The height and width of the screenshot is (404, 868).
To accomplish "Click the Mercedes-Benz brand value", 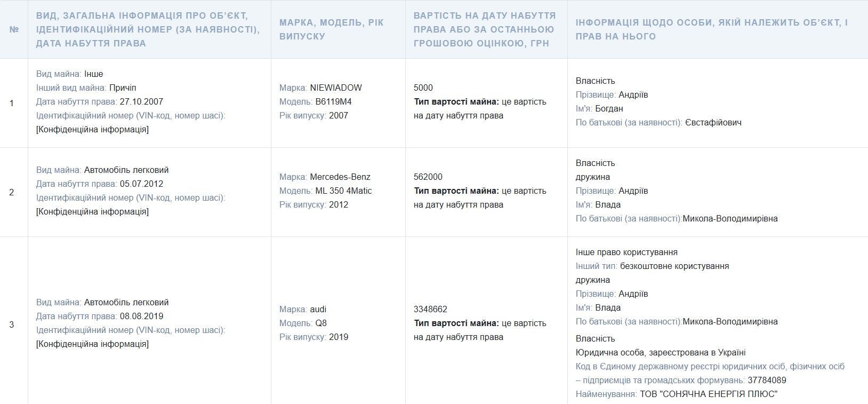I will 340,177.
